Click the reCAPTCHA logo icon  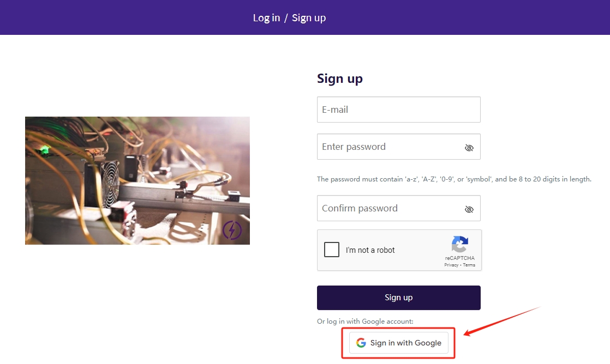(459, 245)
